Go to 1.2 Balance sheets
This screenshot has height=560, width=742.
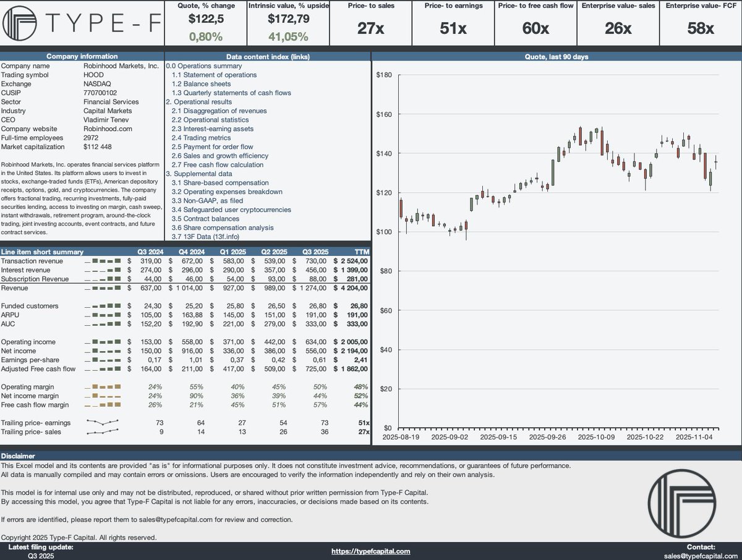(x=201, y=84)
